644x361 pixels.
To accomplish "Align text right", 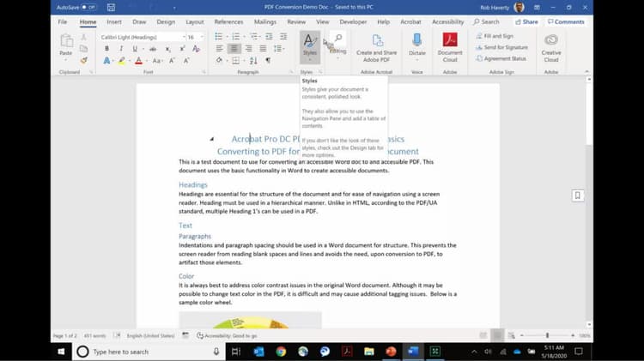I will pos(248,49).
